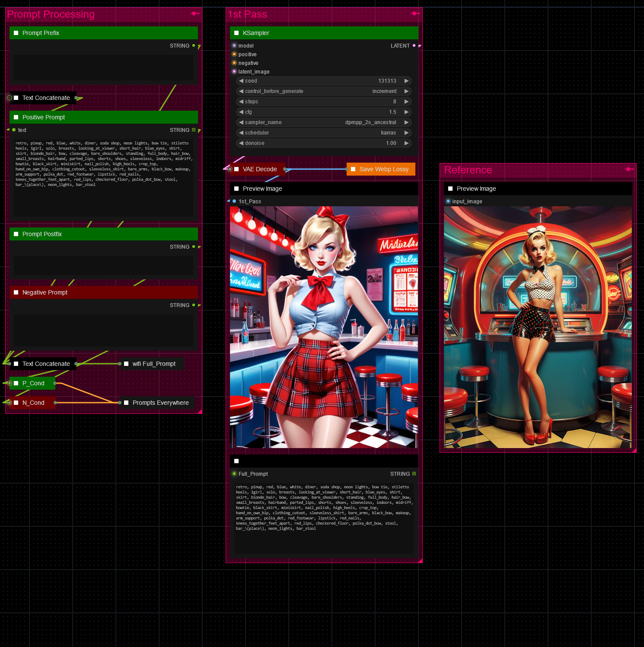Open the control_before_generate dropdown showing increment

[324, 91]
